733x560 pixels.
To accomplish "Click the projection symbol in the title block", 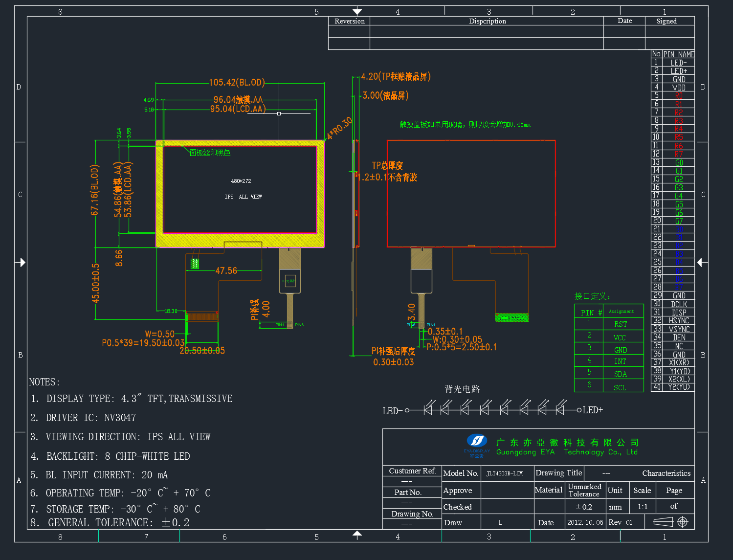I will [670, 522].
